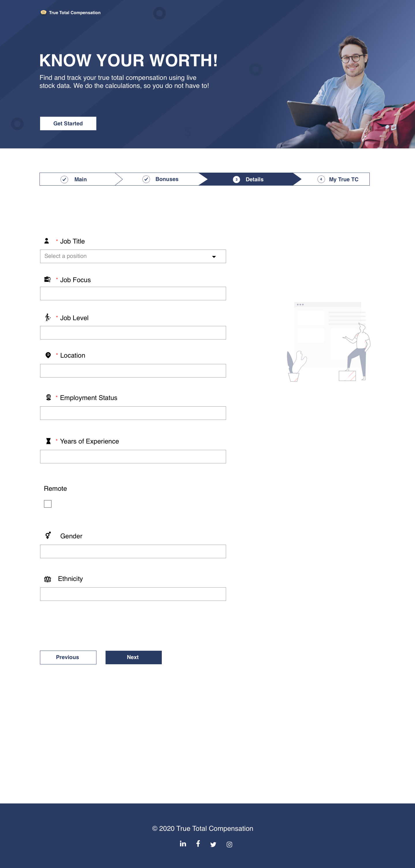Click the person icon beside Job Title
415x868 pixels.
point(46,241)
